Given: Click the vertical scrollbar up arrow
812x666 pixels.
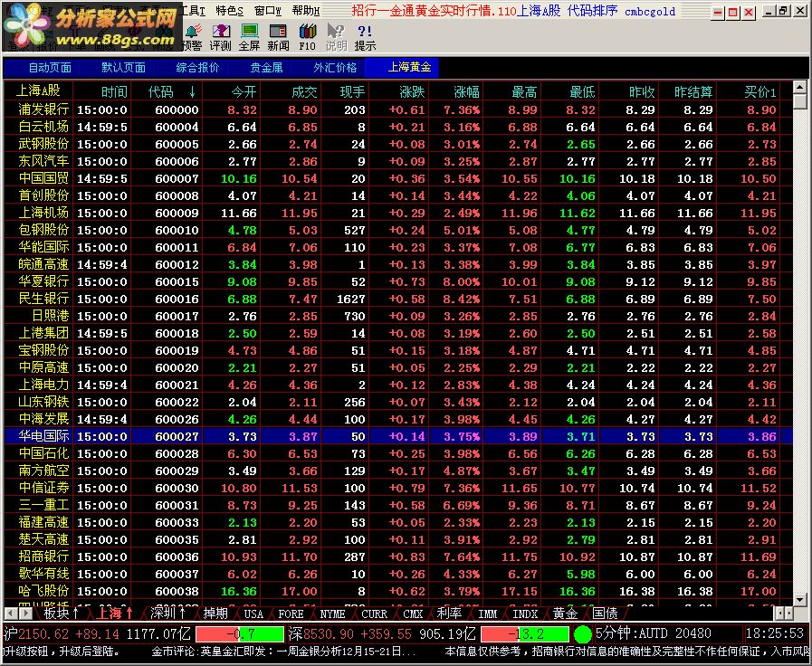Looking at the screenshot, I should (x=799, y=87).
